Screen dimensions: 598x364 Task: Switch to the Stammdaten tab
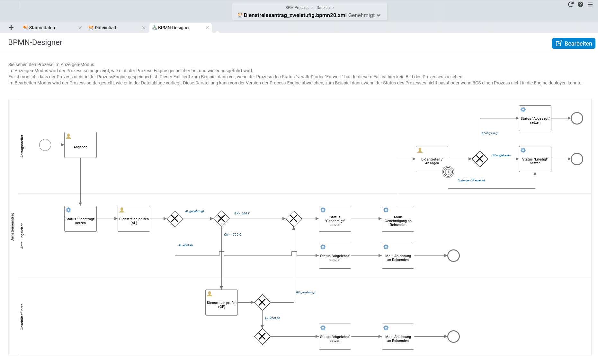click(42, 28)
